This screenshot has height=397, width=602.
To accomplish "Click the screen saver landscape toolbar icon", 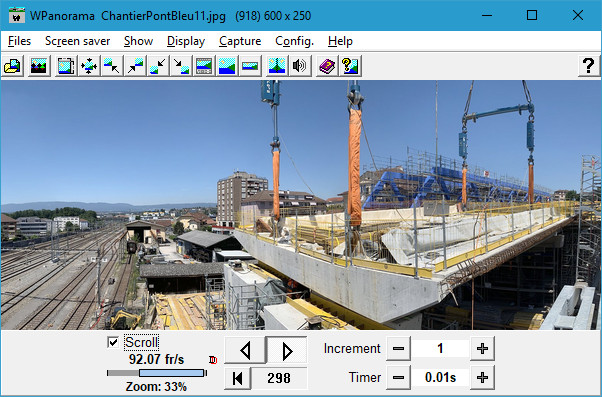I will click(39, 66).
